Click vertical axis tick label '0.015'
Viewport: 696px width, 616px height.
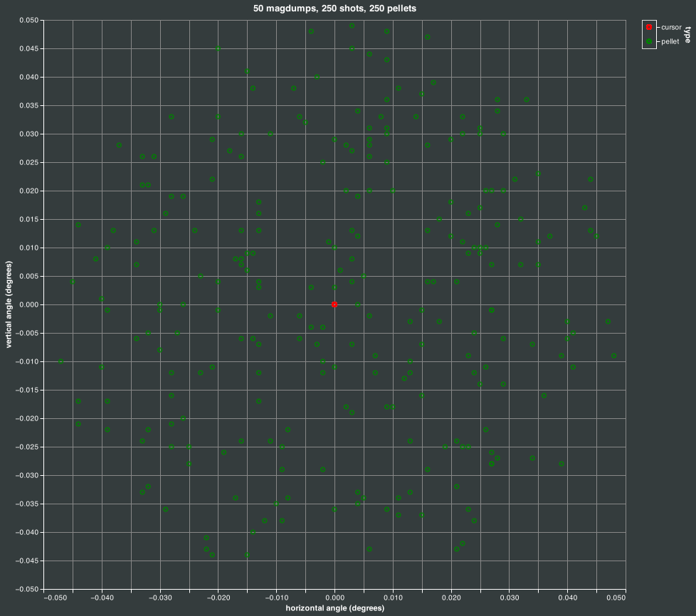(x=29, y=219)
